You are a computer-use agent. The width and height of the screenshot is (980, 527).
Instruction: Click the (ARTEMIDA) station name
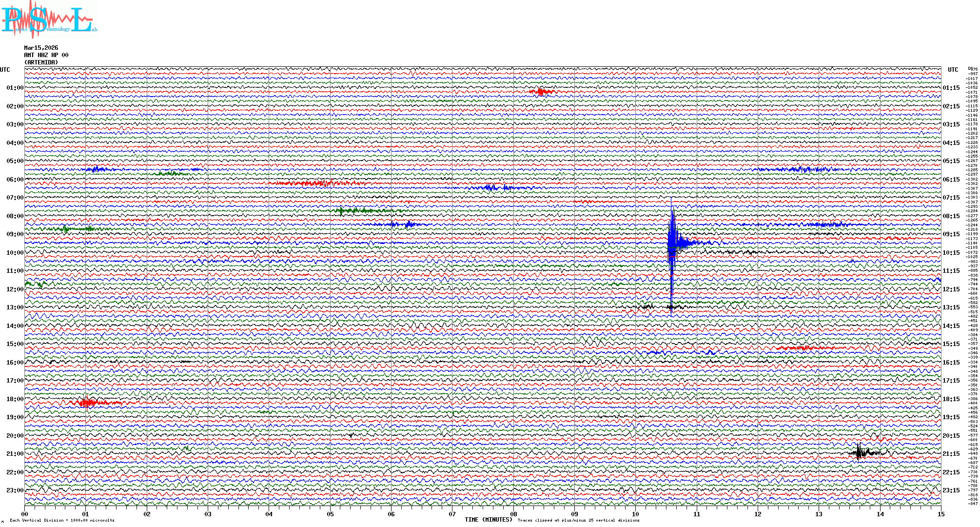click(41, 62)
